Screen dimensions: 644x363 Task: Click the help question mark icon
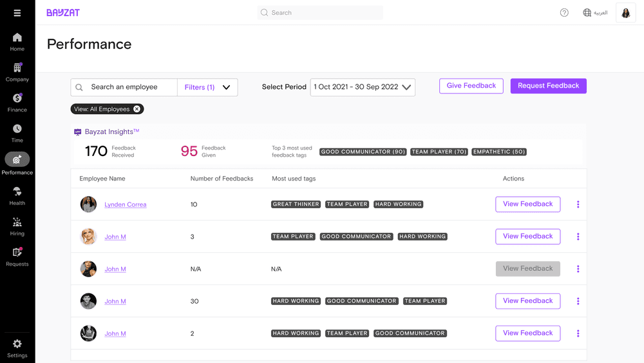coord(564,13)
